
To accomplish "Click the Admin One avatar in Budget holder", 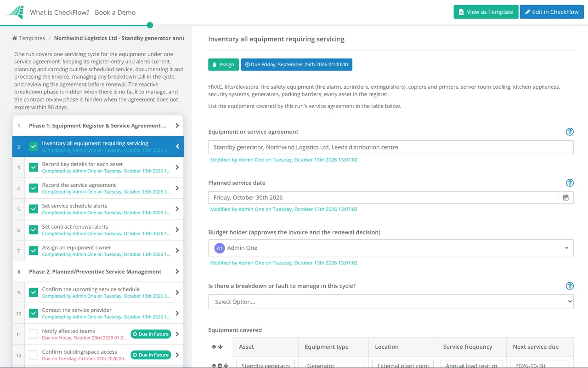I will 220,248.
